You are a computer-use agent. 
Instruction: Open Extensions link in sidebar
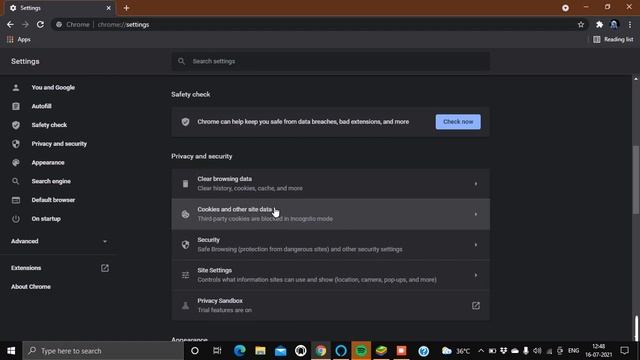click(x=26, y=268)
